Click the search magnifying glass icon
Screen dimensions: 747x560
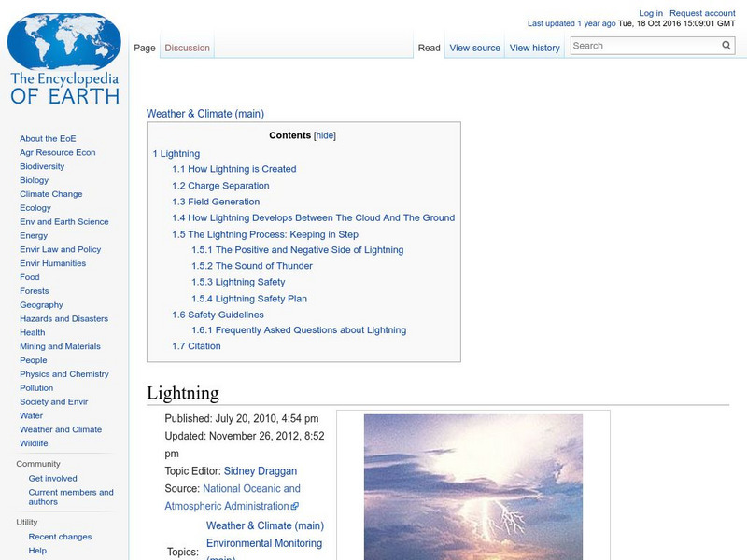click(x=726, y=45)
